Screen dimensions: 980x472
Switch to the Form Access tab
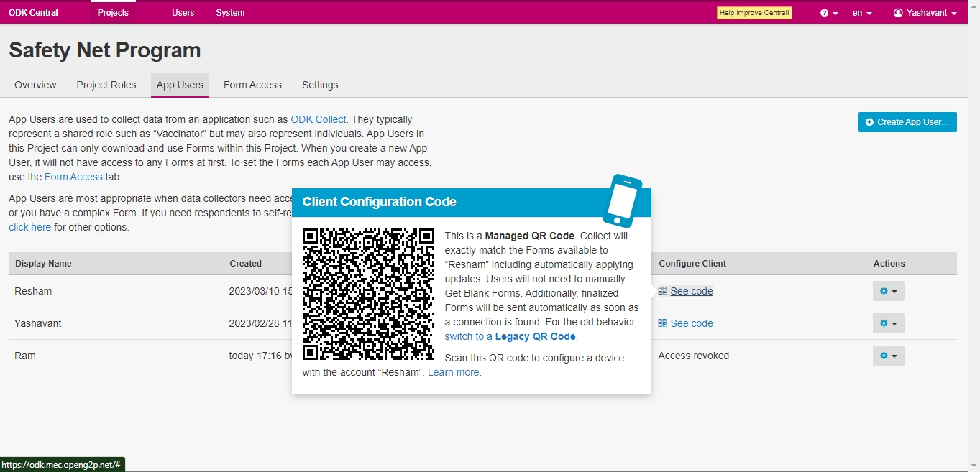click(252, 85)
